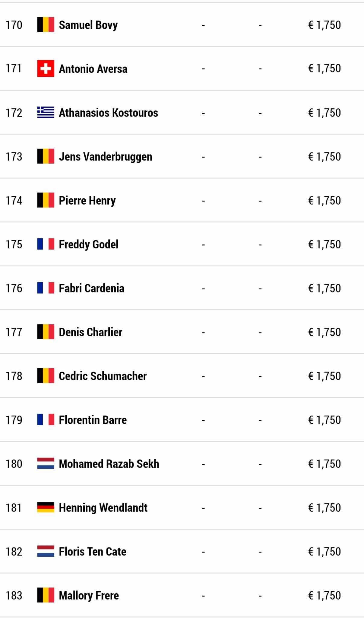This screenshot has height=618, width=364.
Task: Select Fabri Cardenia name link
Action: coord(92,288)
